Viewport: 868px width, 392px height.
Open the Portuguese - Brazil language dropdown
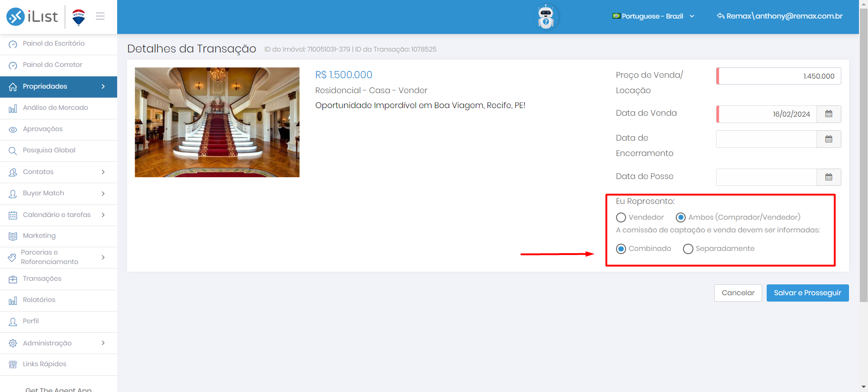tap(653, 16)
